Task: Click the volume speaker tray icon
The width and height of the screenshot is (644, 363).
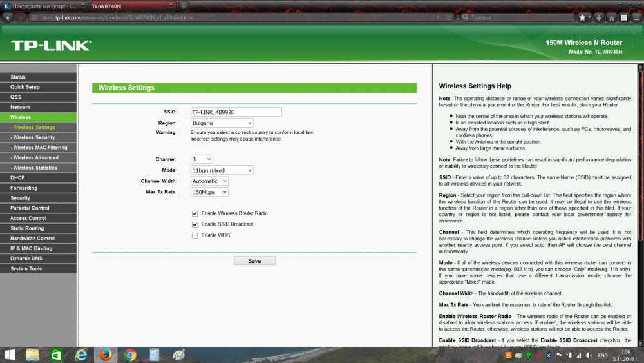Action: (589, 355)
